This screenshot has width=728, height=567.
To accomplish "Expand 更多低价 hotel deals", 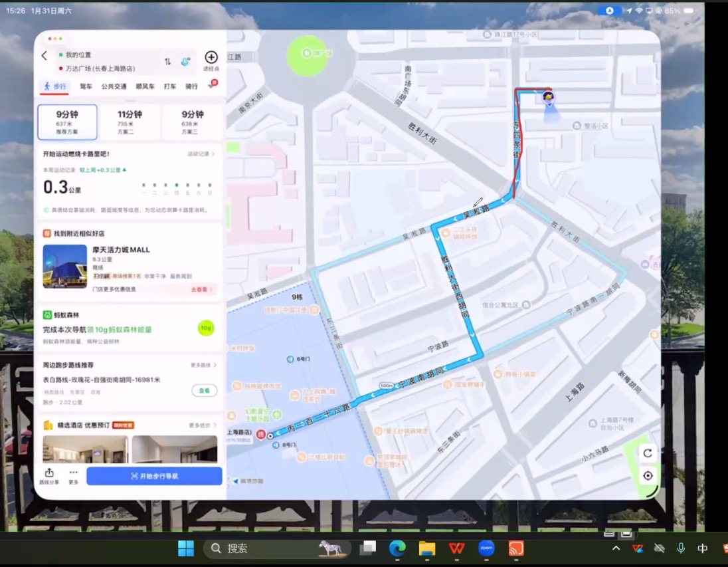I will (203, 425).
